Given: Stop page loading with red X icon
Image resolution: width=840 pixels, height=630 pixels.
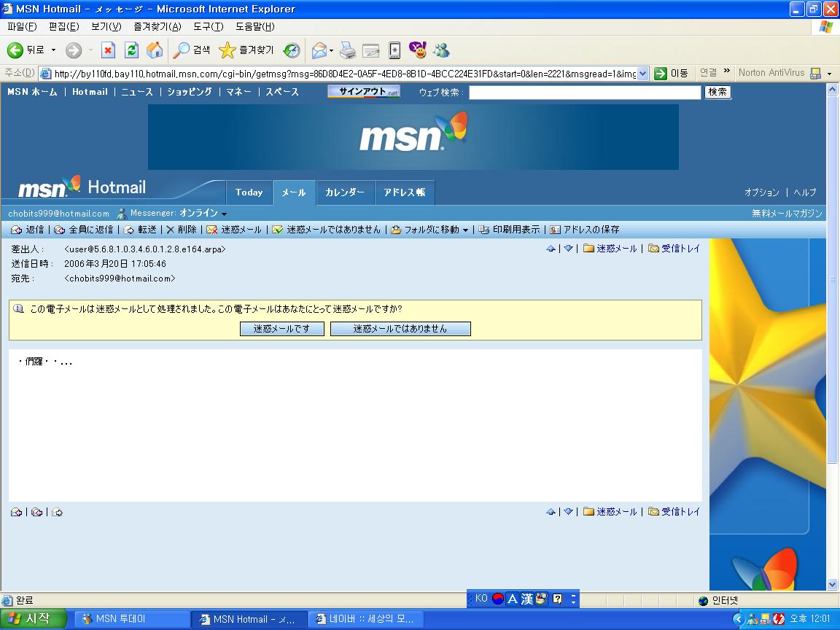Looking at the screenshot, I should [108, 50].
